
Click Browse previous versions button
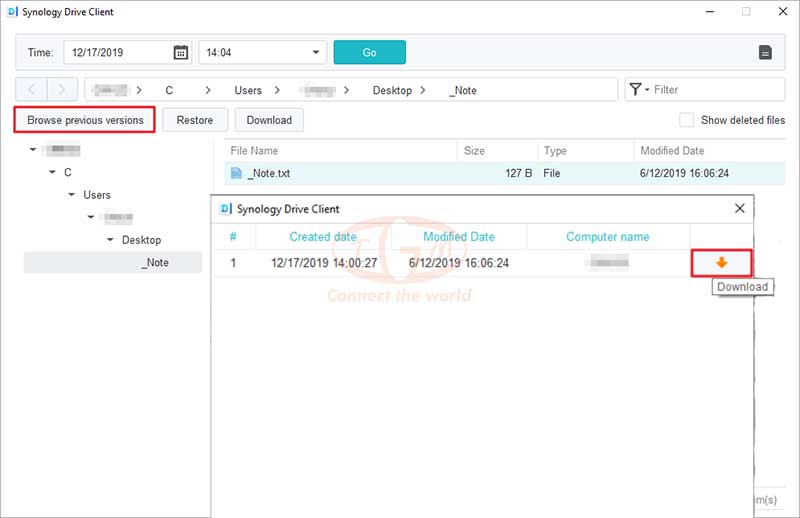[85, 120]
